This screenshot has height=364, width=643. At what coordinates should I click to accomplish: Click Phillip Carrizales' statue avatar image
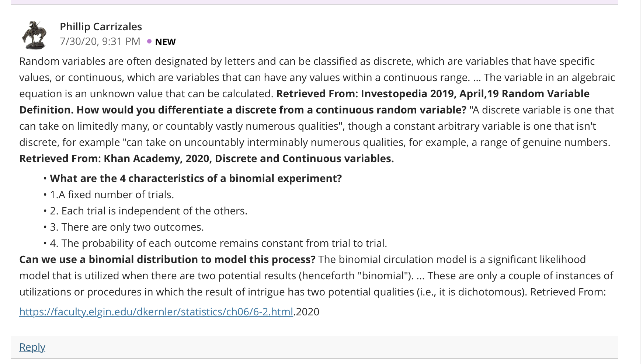tap(34, 35)
